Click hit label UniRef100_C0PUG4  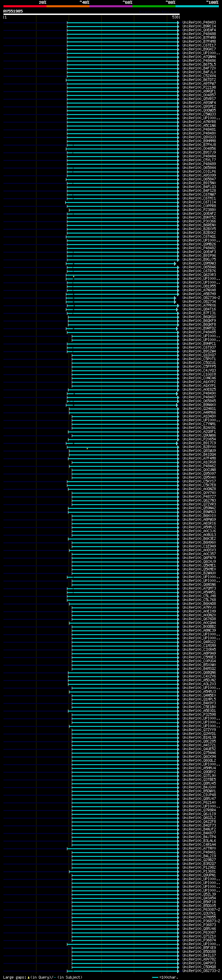pyautogui.click(x=199, y=661)
